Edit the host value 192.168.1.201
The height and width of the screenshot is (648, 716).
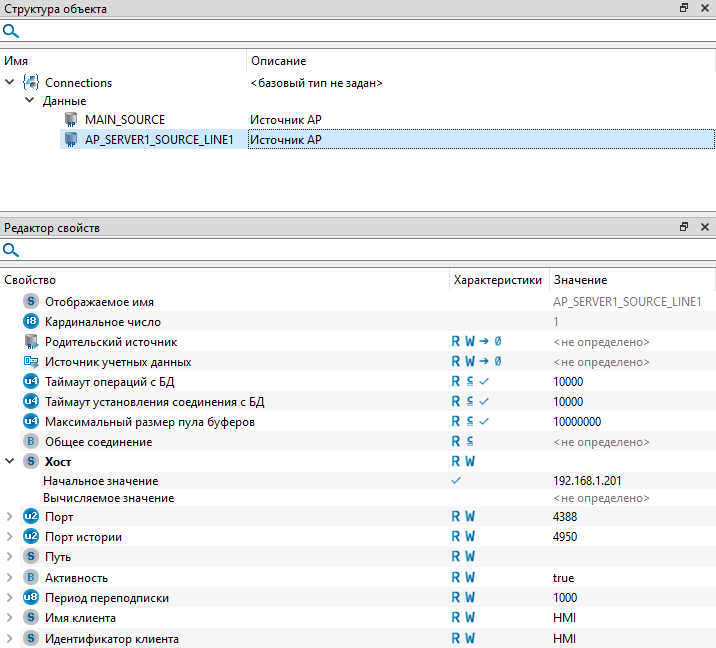coord(587,481)
